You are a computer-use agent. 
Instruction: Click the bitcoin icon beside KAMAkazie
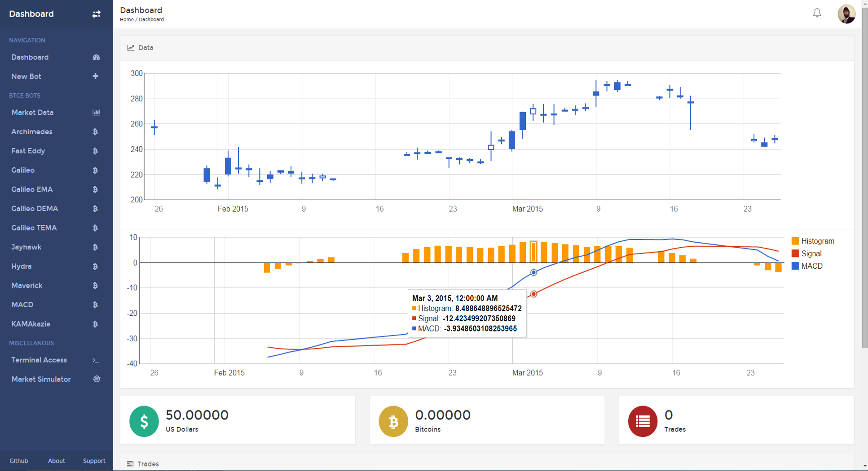pos(95,324)
